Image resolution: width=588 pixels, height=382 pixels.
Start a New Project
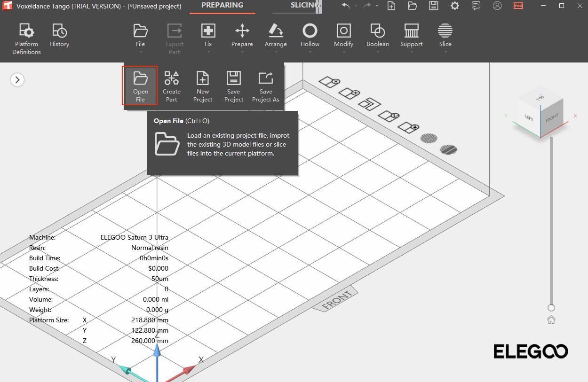203,86
